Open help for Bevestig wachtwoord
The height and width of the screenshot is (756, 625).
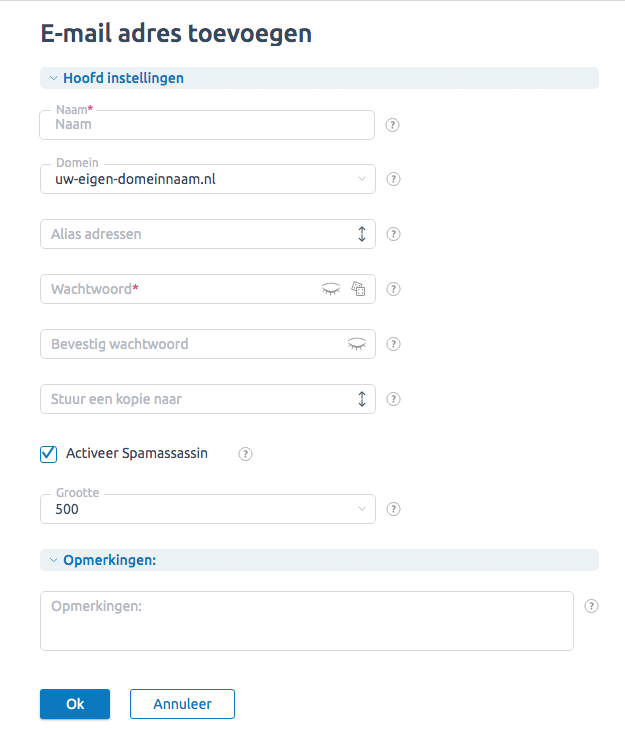coord(393,344)
